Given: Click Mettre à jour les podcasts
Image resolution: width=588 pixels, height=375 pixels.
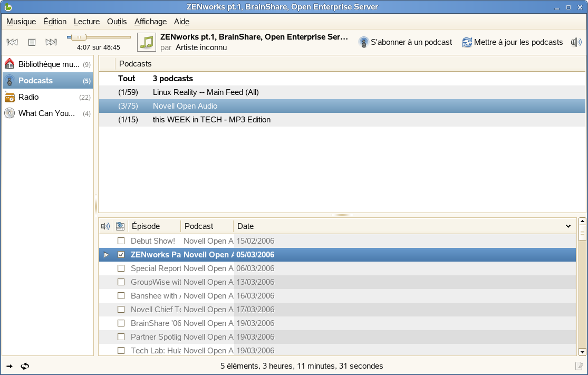Looking at the screenshot, I should (513, 42).
